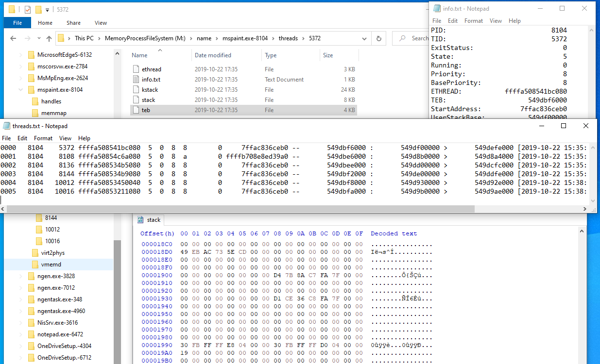The image size is (600, 364).
Task: Select thread folder 10016 icon
Action: [39, 241]
